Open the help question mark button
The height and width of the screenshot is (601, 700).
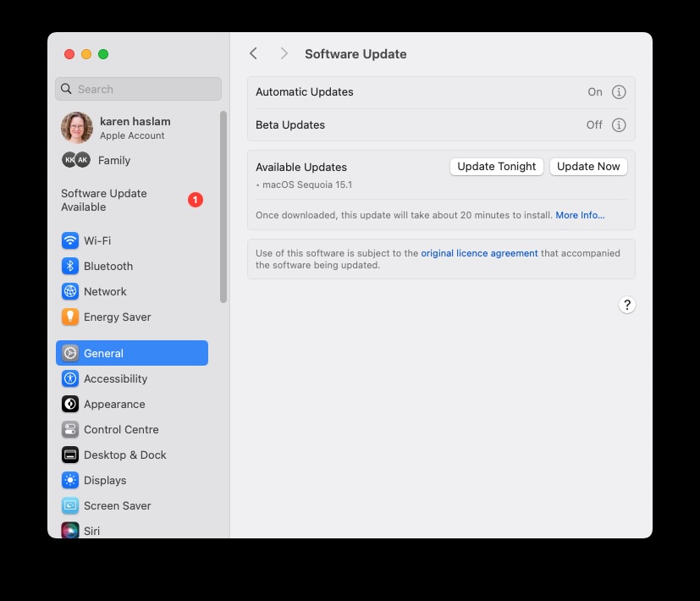tap(626, 304)
